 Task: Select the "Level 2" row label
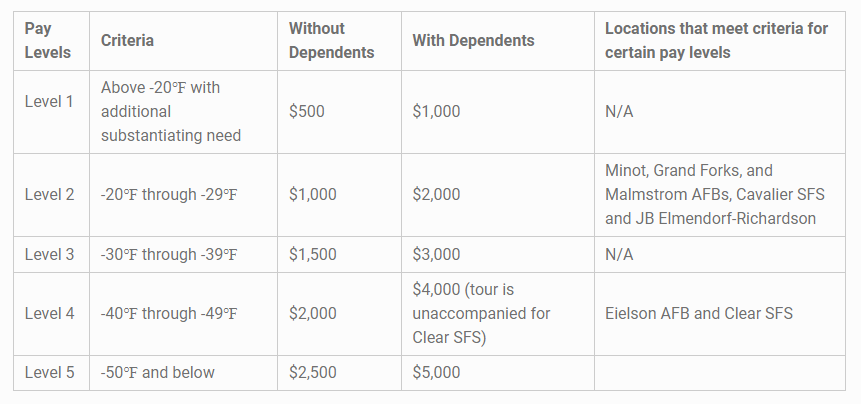coord(49,194)
